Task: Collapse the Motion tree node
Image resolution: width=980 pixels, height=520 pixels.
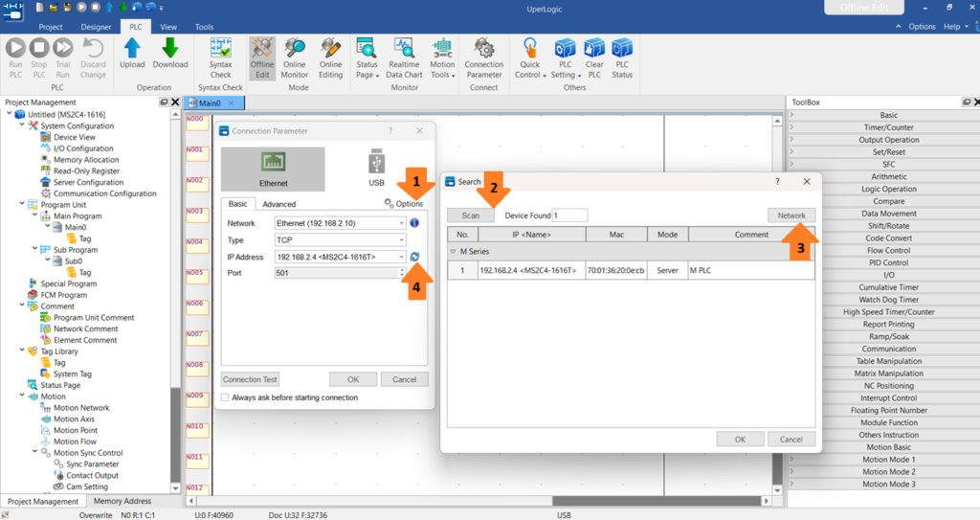Action: [x=22, y=396]
